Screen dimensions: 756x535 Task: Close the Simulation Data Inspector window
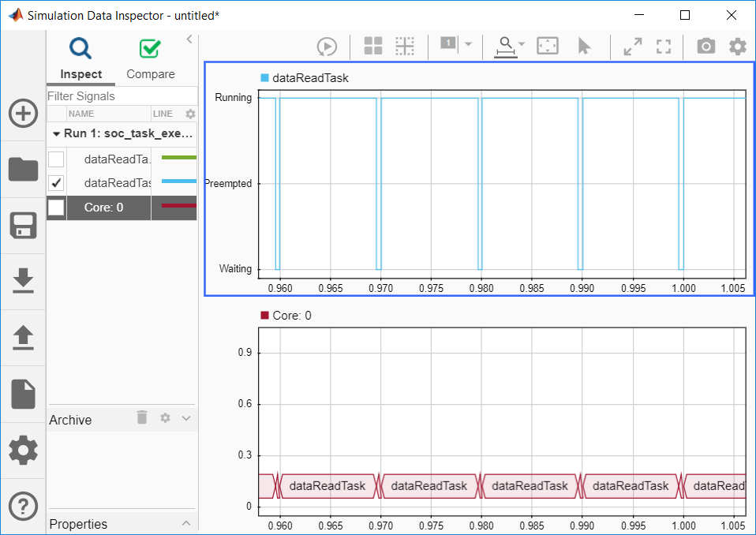[x=732, y=15]
